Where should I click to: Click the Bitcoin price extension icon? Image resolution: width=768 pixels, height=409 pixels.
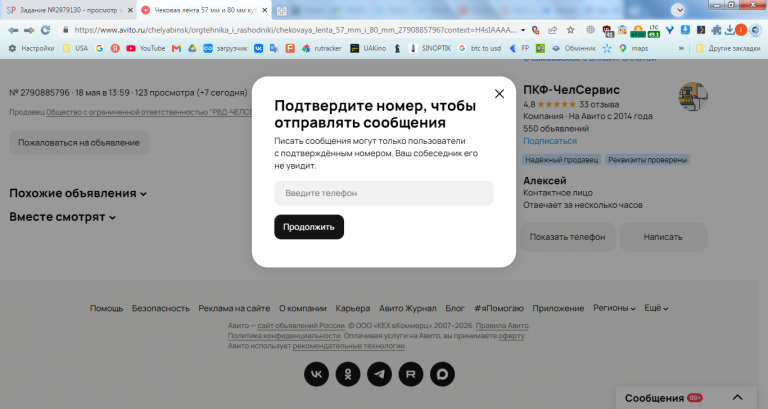pos(638,31)
